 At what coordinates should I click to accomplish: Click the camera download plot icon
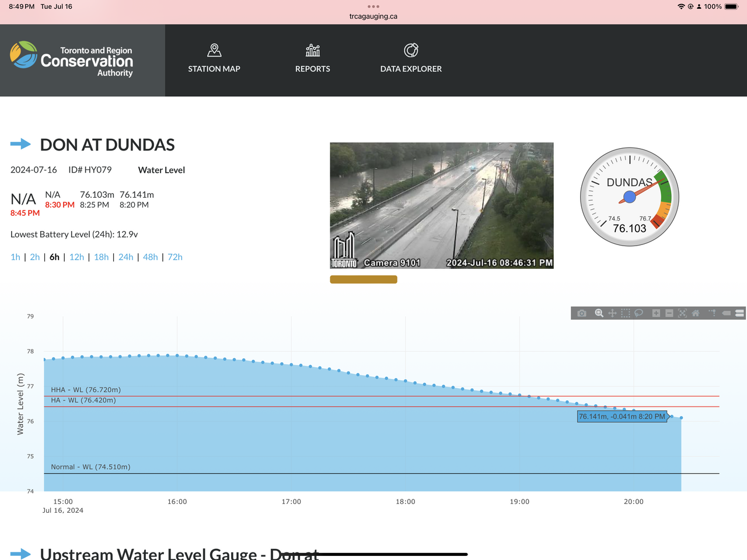(x=582, y=313)
